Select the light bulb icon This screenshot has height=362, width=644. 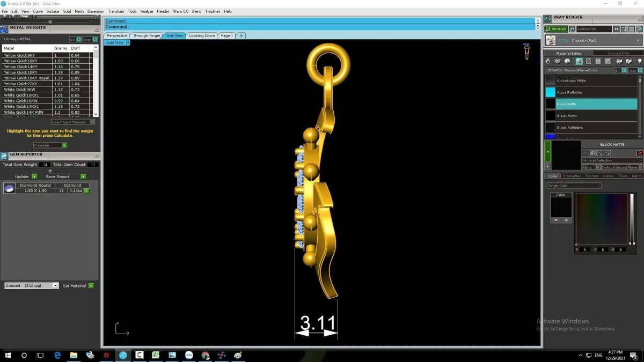(x=639, y=61)
